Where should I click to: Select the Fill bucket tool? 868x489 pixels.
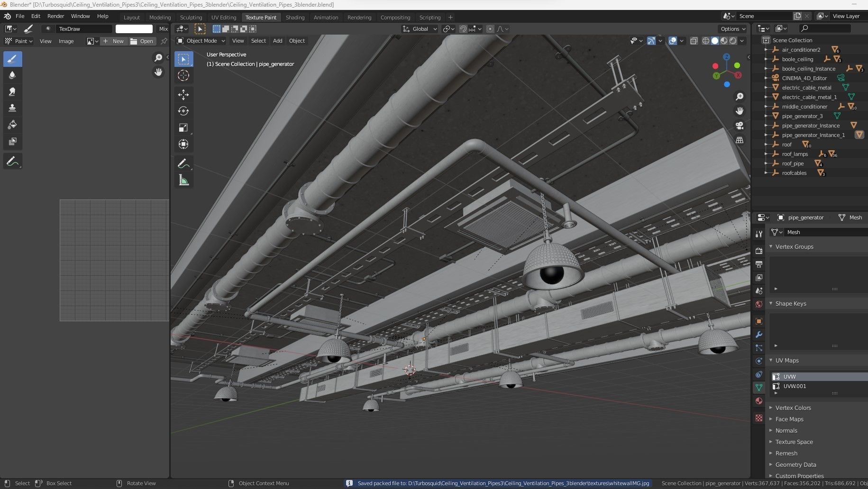pos(12,125)
